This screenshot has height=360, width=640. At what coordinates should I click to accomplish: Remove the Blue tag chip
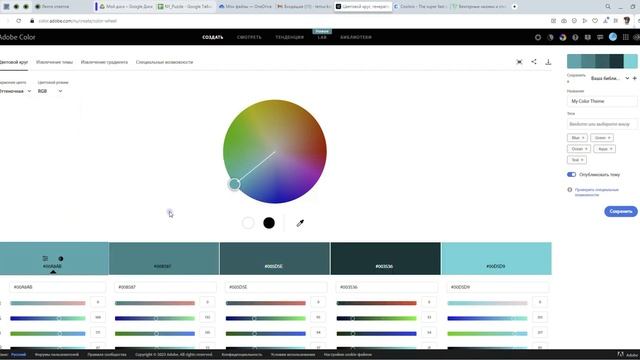pyautogui.click(x=583, y=138)
